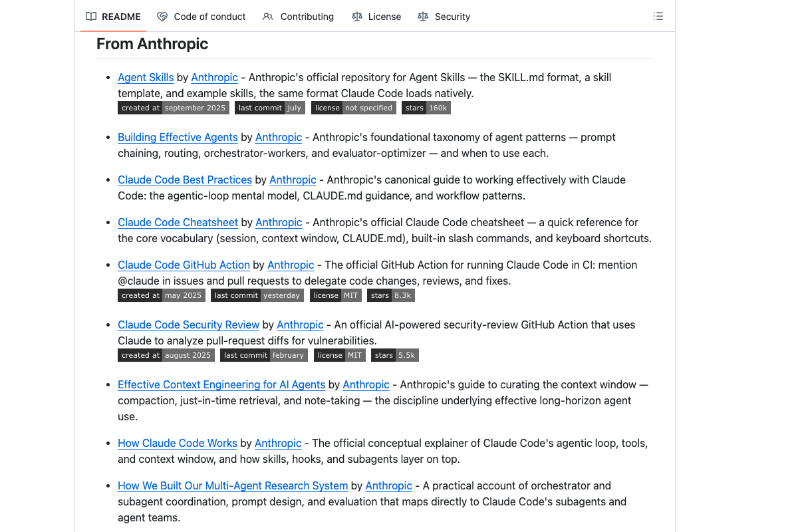Click Anthropic link after Claude Code Cheatsheet
This screenshot has height=532, width=798.
click(279, 222)
